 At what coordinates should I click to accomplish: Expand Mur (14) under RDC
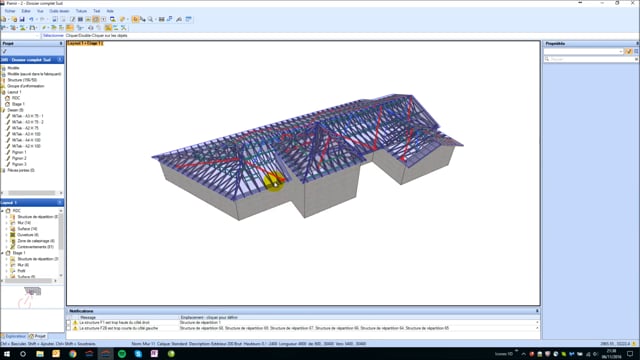tap(7, 223)
